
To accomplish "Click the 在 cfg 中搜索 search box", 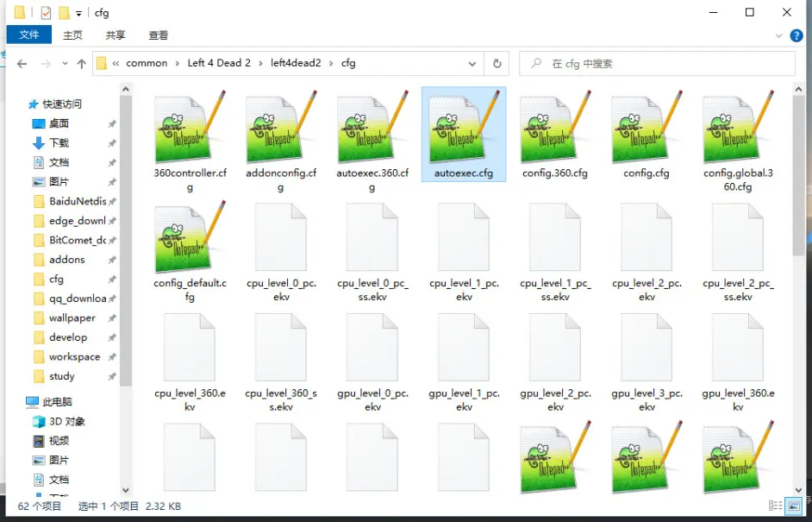I will pos(657,64).
